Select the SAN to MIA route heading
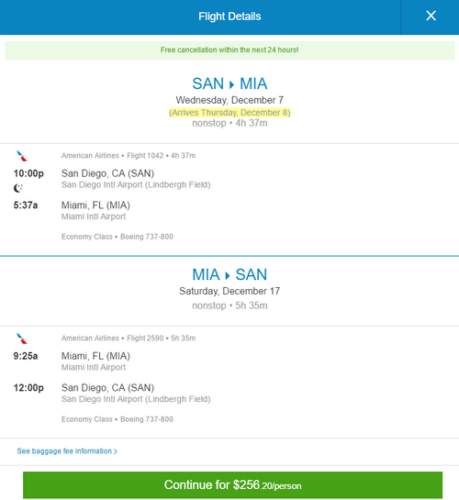This screenshot has width=459, height=500. (x=229, y=84)
